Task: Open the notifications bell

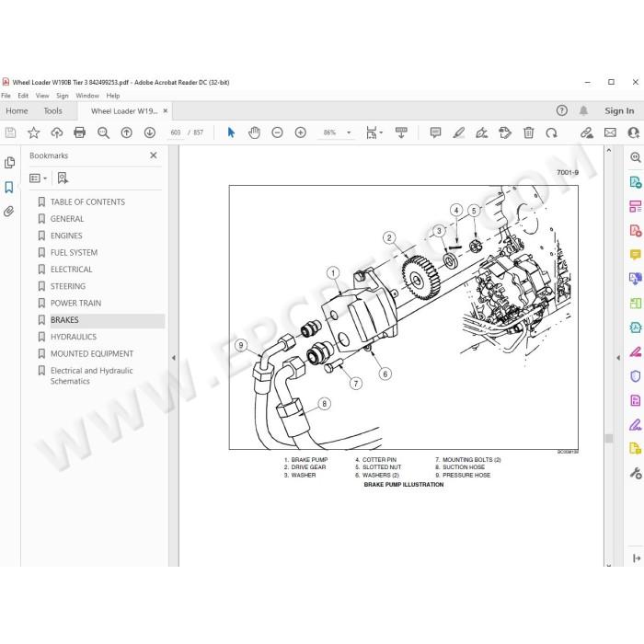Action: pos(583,110)
